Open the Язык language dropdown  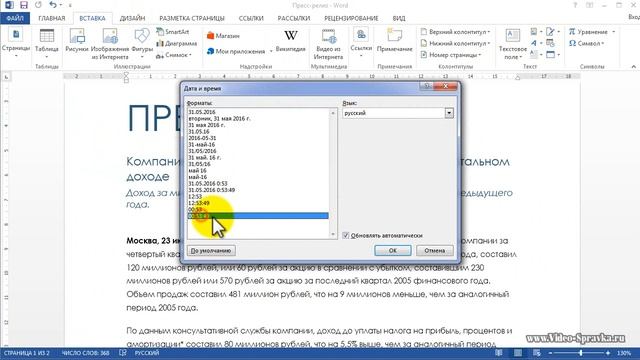point(449,113)
